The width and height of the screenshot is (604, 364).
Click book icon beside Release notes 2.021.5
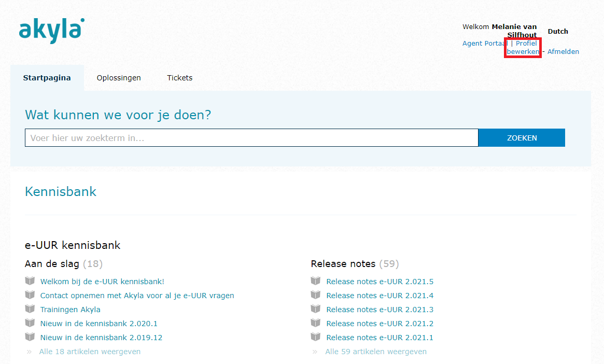point(316,281)
